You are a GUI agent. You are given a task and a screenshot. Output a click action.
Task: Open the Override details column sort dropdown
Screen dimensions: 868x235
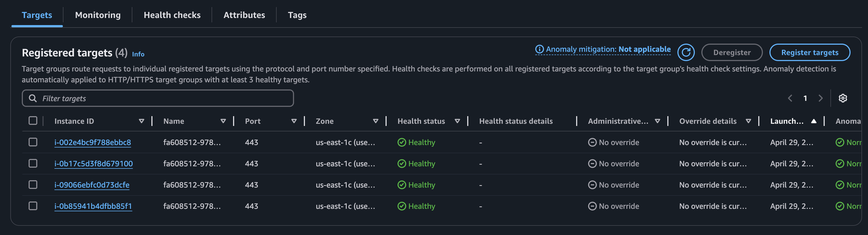click(748, 121)
